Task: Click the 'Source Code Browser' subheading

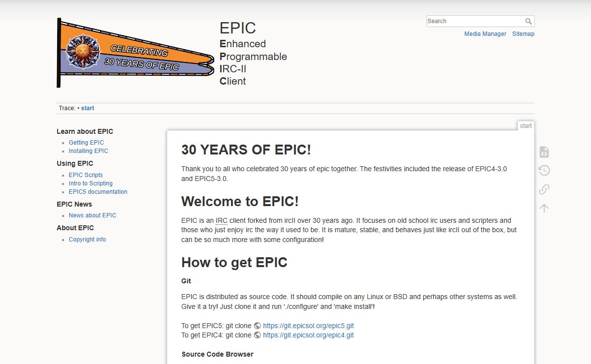Action: [x=217, y=354]
